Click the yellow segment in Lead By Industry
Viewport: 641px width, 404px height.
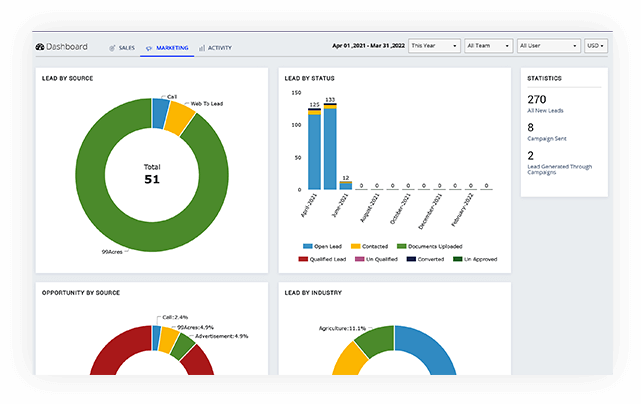351,361
